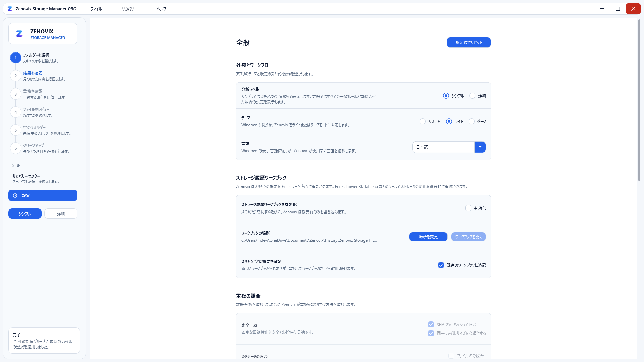Open the ヘルプ menu
The image size is (644, 362).
coord(161,9)
